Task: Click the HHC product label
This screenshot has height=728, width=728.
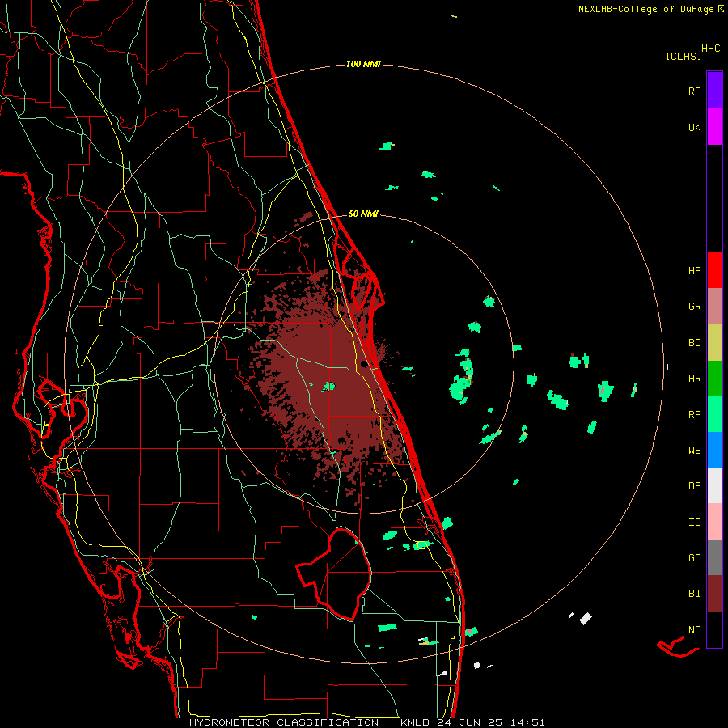Action: click(711, 49)
